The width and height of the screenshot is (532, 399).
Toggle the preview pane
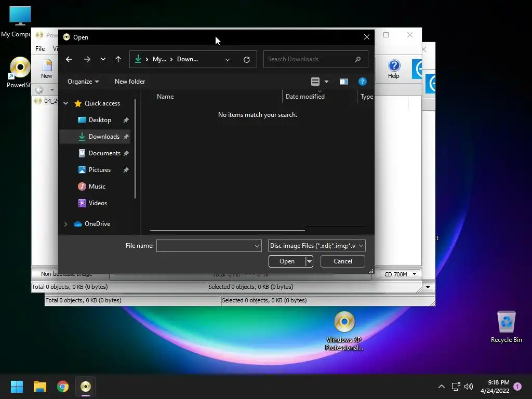click(x=344, y=82)
